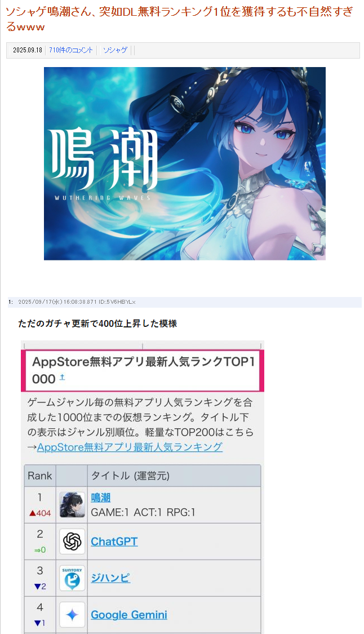Click the blue ▼2 rank change indicator
Image resolution: width=364 pixels, height=634 pixels.
tap(39, 586)
